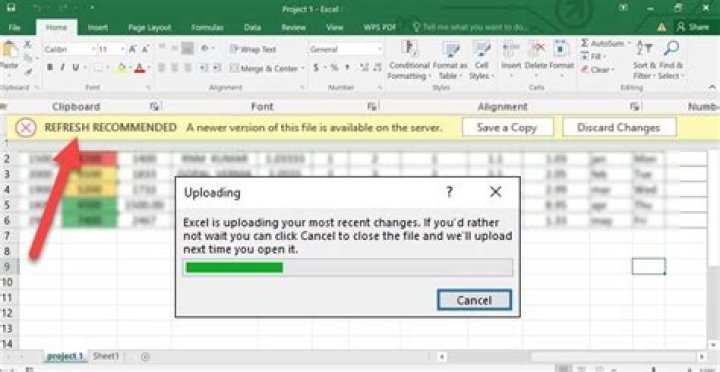Add a new sheet with plus button
Screen dimensions: 720x372
pyautogui.click(x=145, y=356)
